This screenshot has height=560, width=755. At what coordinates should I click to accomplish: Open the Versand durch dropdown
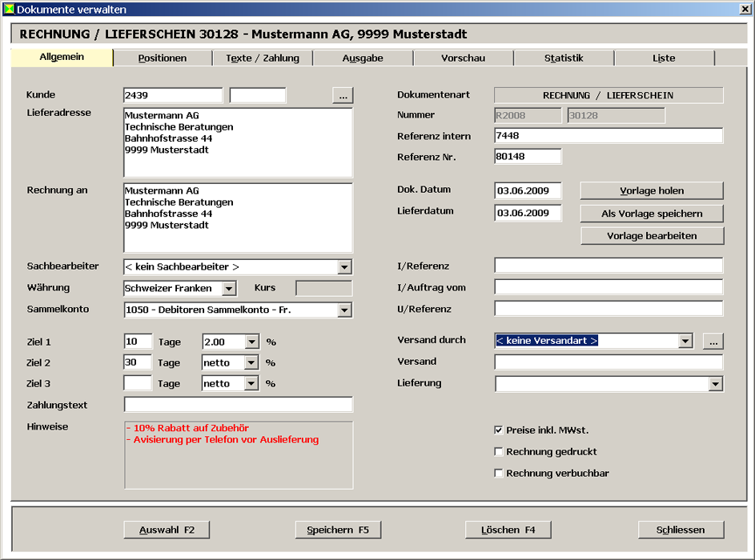tap(685, 341)
